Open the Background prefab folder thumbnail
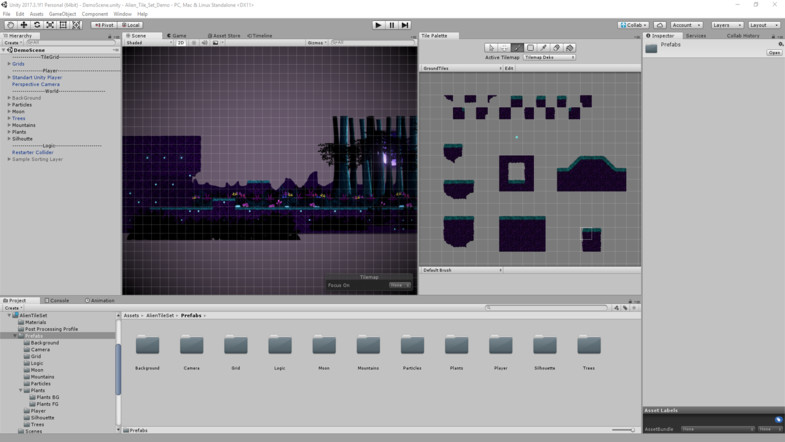Screen dimensions: 785x442 tap(147, 345)
